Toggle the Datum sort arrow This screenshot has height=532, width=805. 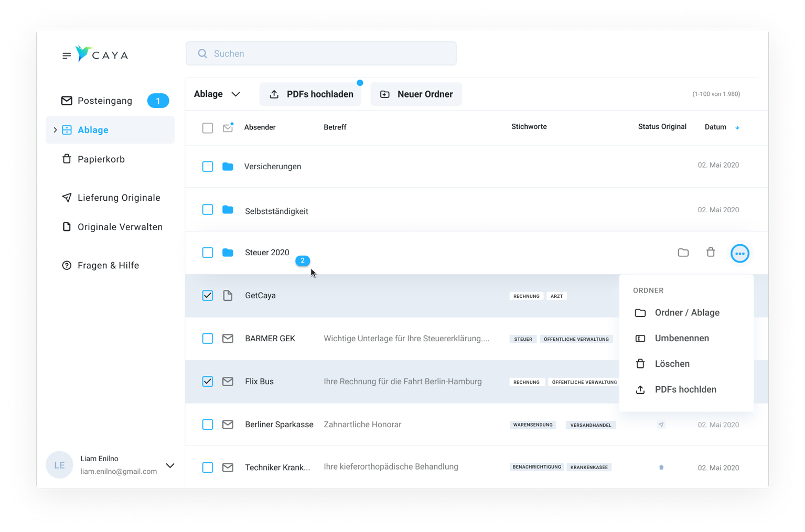pyautogui.click(x=737, y=127)
